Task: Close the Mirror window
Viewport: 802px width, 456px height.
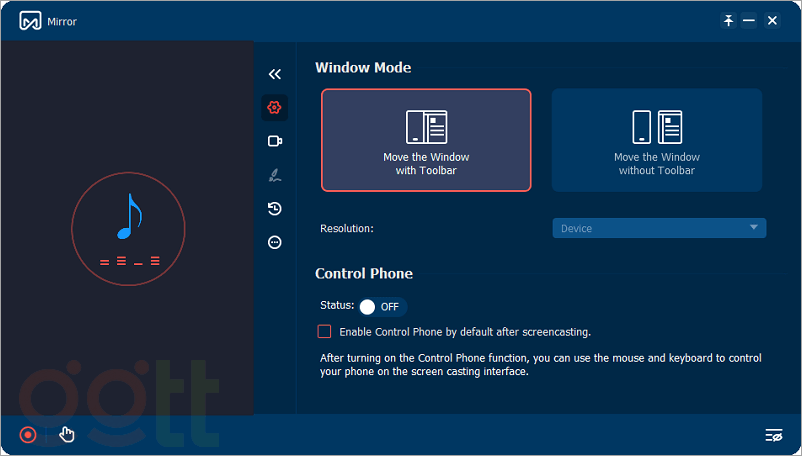Action: 772,21
